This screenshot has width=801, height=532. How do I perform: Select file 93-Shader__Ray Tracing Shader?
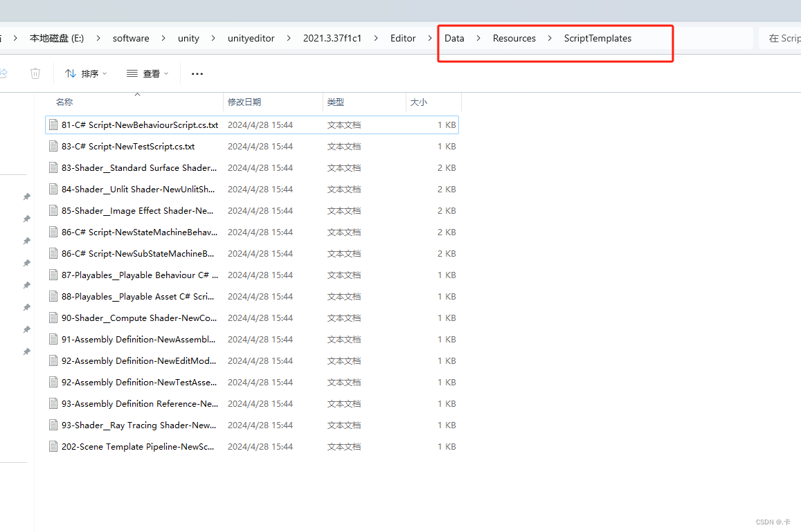point(252,425)
